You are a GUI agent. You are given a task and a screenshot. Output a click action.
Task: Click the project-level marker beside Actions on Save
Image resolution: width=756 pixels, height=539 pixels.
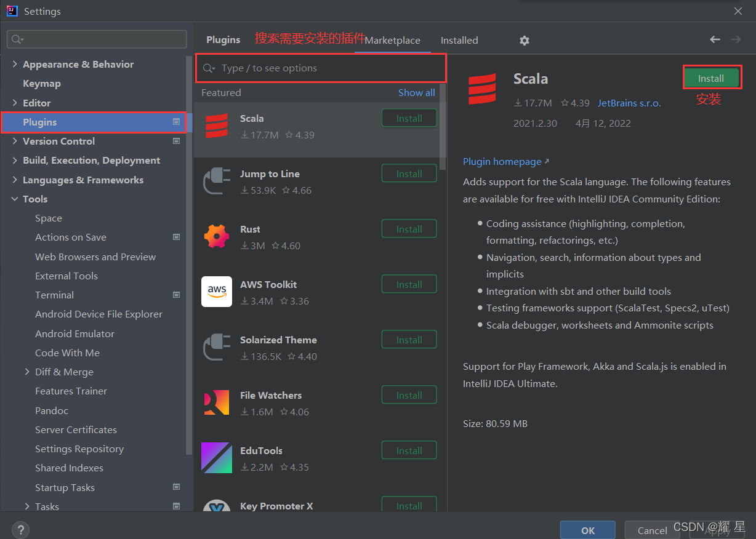pos(177,237)
